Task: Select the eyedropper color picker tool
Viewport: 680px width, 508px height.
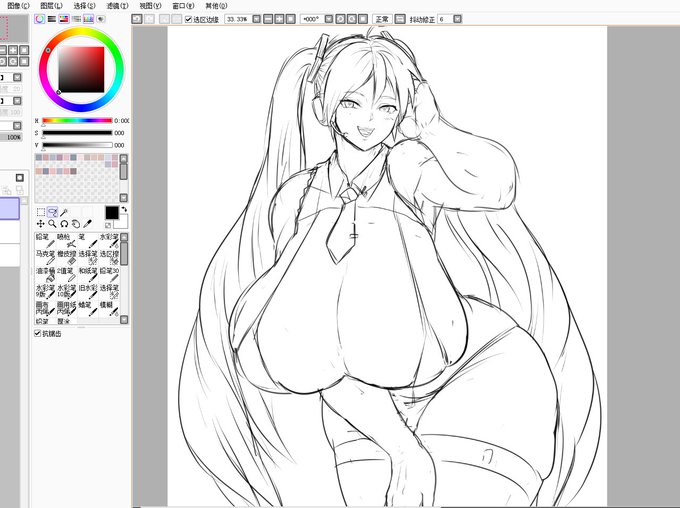Action: (x=88, y=223)
